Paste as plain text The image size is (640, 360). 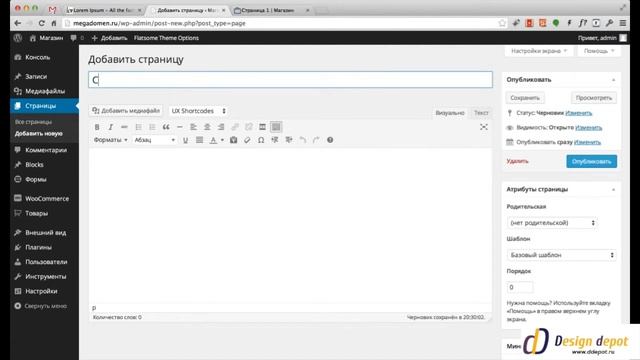click(x=233, y=140)
